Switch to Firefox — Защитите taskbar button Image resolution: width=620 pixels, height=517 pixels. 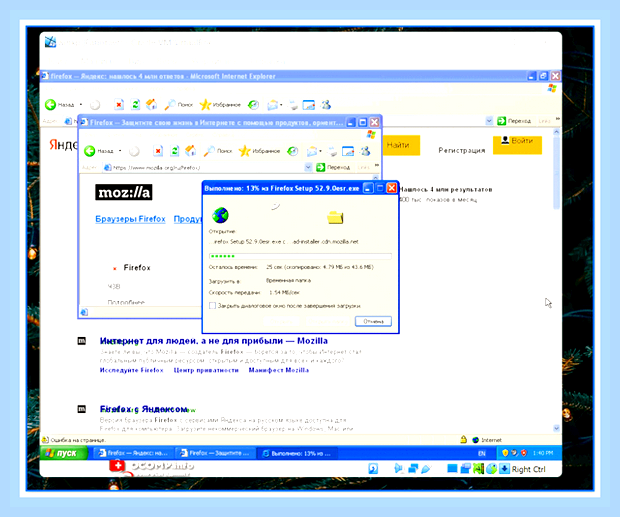pyautogui.click(x=215, y=453)
